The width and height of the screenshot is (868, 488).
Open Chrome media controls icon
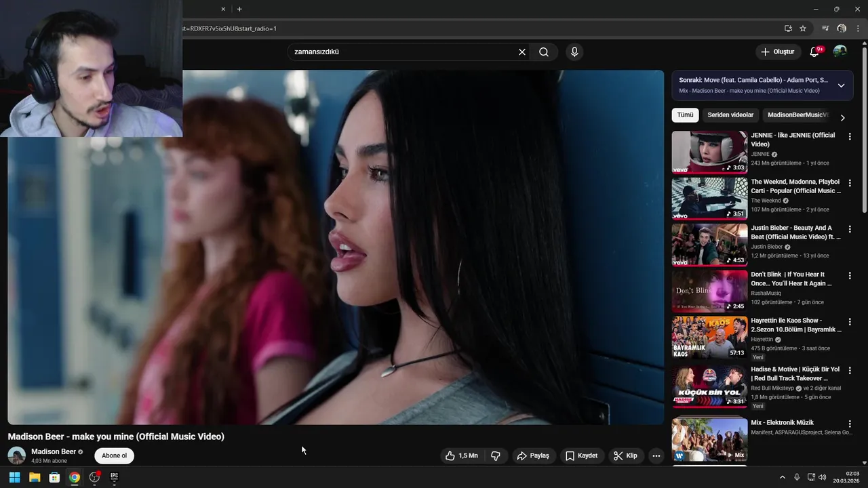point(825,28)
